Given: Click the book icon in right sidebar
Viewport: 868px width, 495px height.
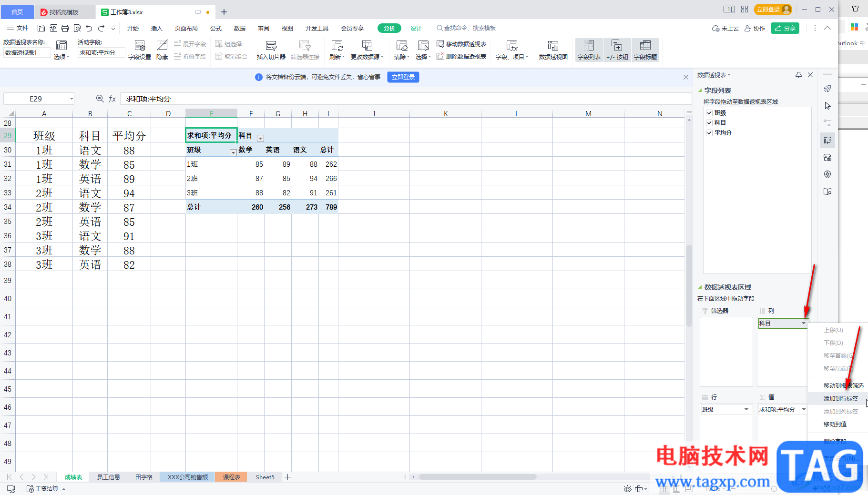Looking at the screenshot, I should point(827,192).
